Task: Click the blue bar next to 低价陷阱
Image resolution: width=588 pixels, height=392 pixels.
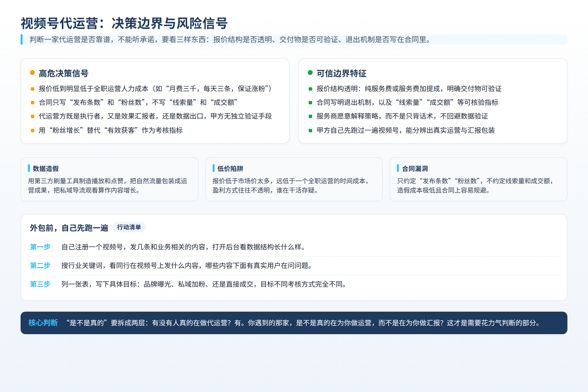Action: coord(213,168)
